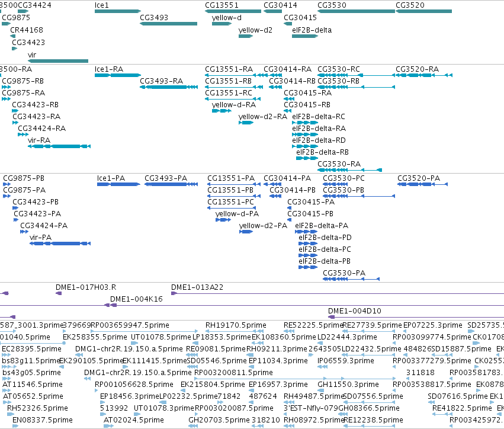Click EST label EP16957.3prime
Image resolution: width=504 pixels, height=429 pixels.
tap(278, 385)
